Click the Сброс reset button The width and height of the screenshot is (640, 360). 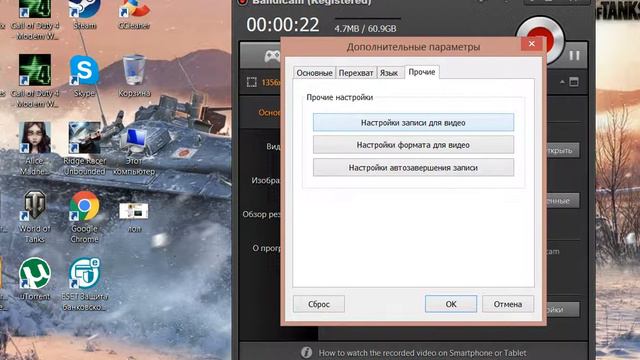click(x=319, y=304)
